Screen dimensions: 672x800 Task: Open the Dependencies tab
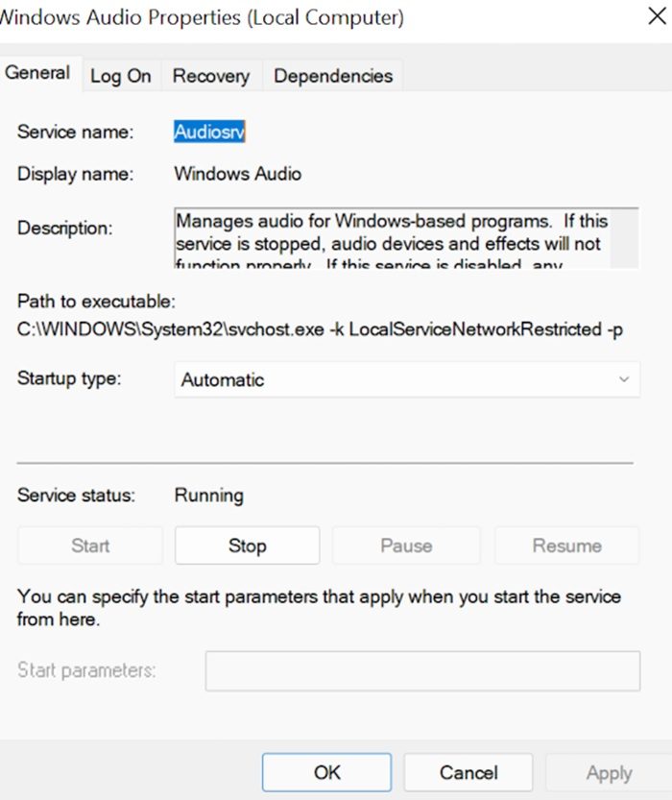coord(333,77)
